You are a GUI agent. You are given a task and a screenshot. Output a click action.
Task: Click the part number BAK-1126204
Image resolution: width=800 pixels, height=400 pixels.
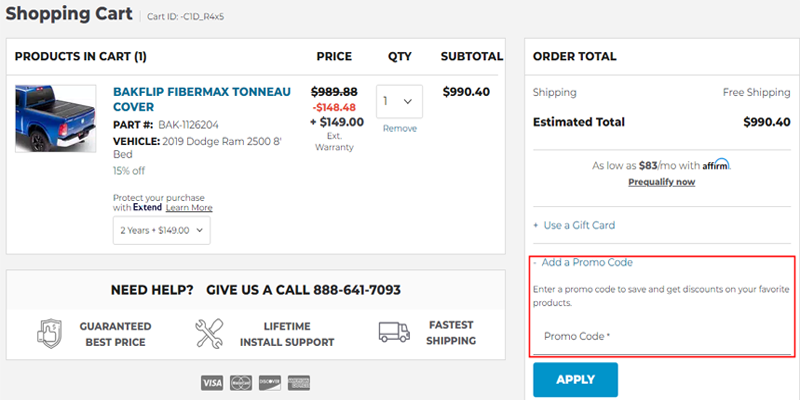[x=189, y=125]
